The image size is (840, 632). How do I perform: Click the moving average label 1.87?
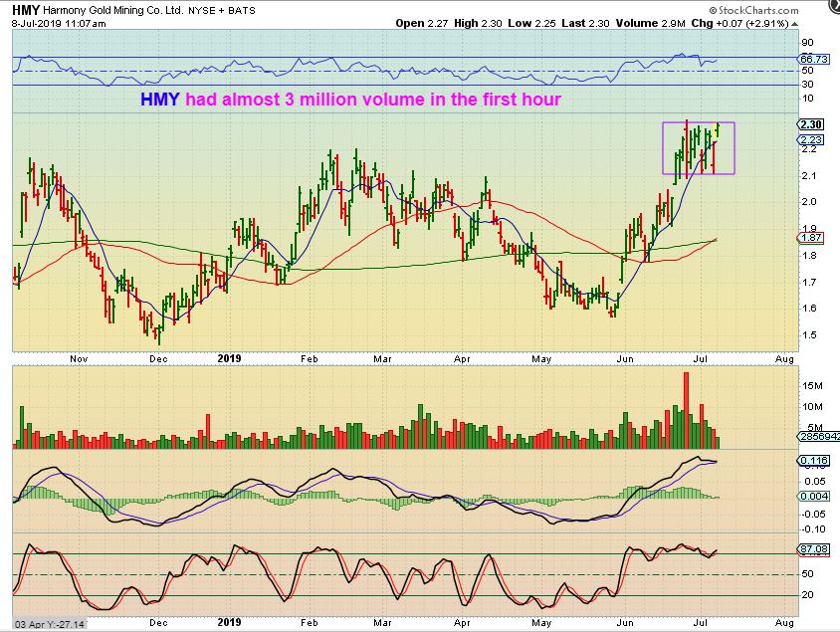tap(809, 239)
